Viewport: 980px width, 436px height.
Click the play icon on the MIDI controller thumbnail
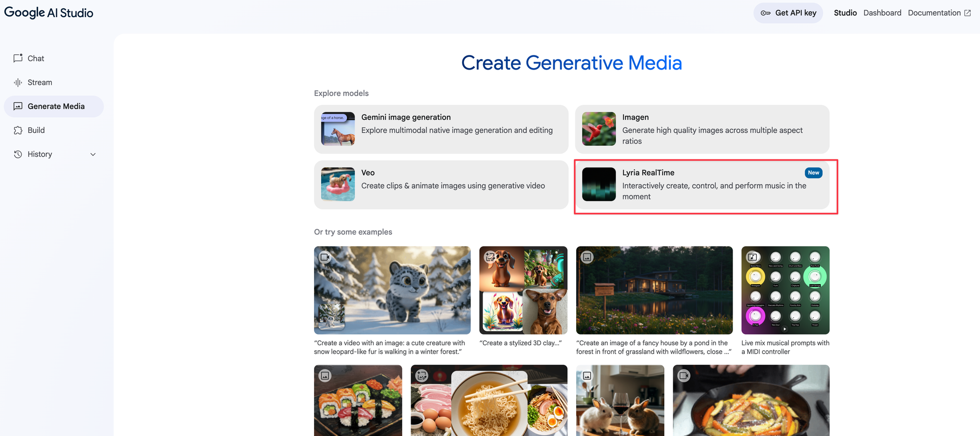click(785, 329)
